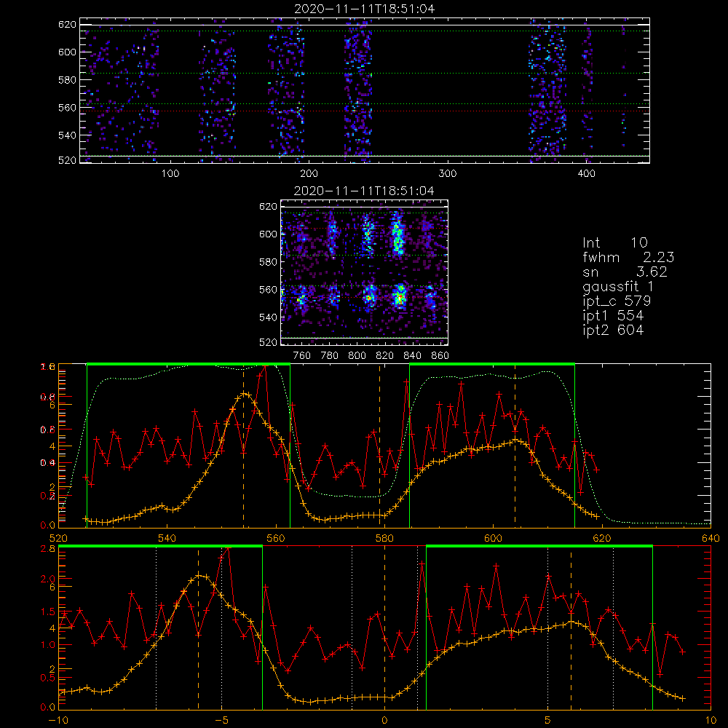Click axis label -5 on bottom plot
This screenshot has height=728, width=728.
pos(221,721)
